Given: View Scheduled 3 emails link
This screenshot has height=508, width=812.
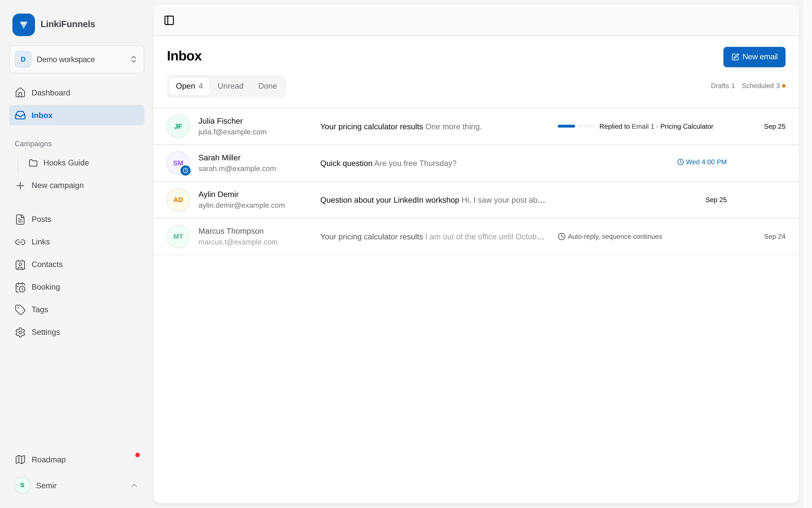Looking at the screenshot, I should click(763, 86).
